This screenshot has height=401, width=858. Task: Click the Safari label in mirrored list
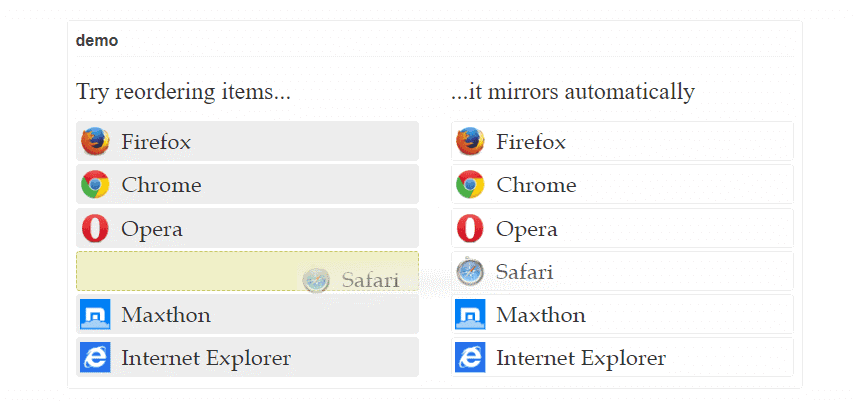[524, 272]
